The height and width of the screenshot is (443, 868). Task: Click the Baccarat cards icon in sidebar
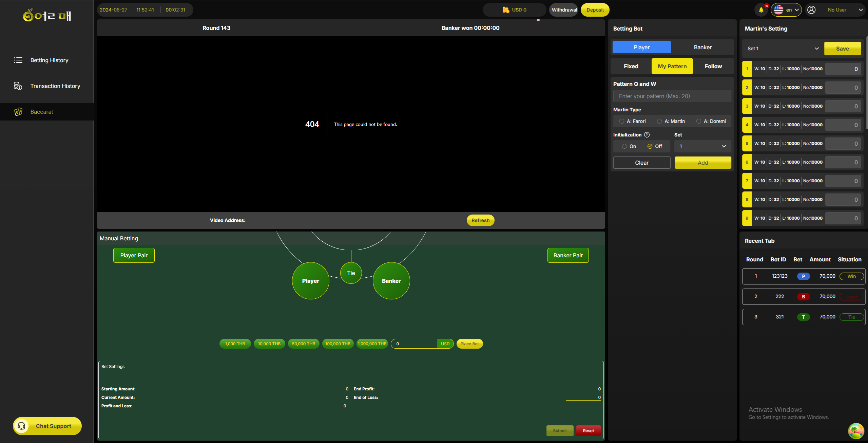click(18, 112)
